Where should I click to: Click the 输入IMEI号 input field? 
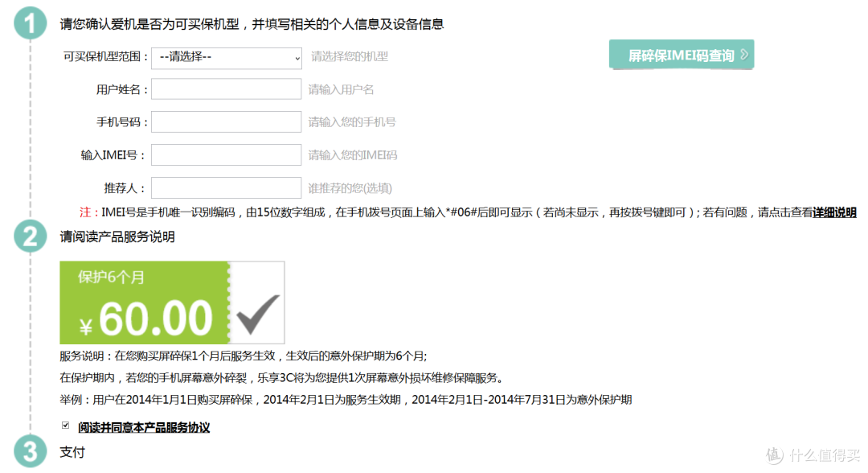point(227,155)
